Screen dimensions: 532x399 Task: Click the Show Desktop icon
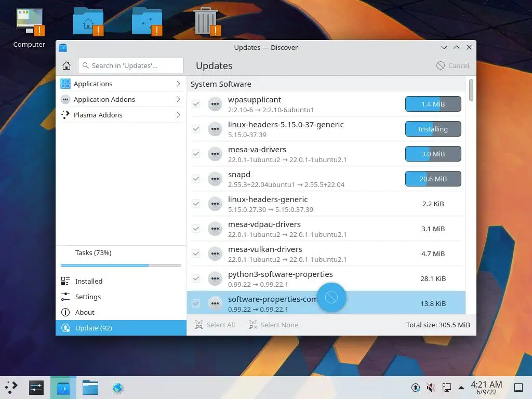coord(518,388)
